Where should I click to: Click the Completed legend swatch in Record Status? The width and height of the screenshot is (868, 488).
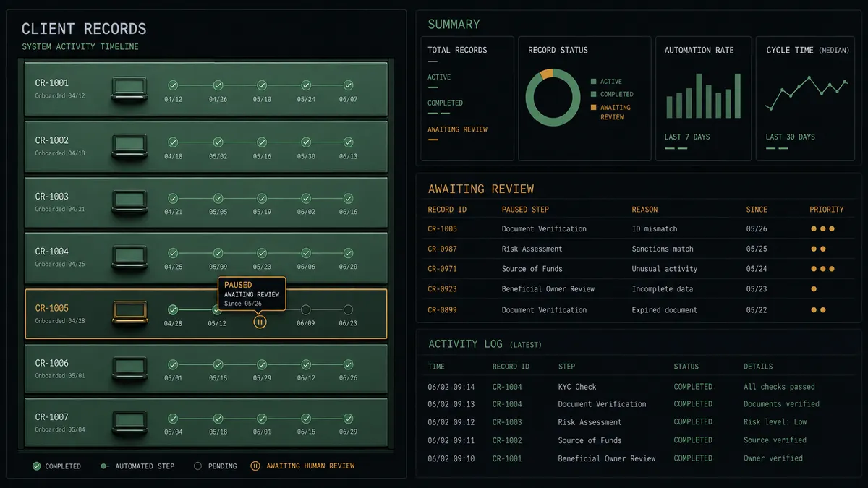(594, 94)
